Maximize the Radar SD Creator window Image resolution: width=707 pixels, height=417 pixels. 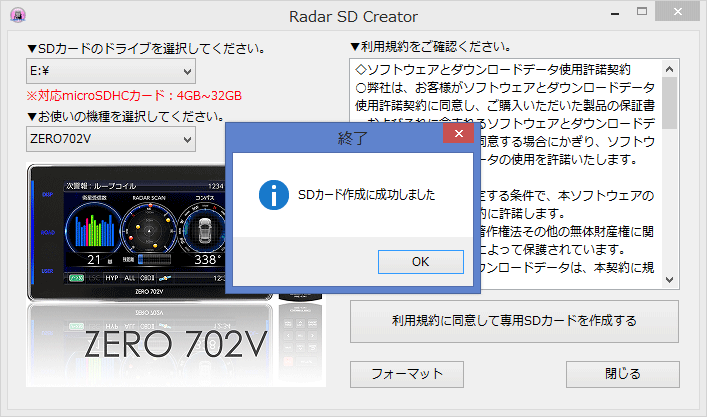[642, 12]
